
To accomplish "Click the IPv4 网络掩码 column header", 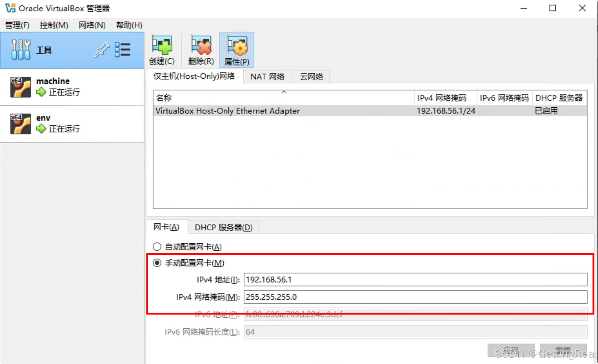I will click(x=445, y=98).
